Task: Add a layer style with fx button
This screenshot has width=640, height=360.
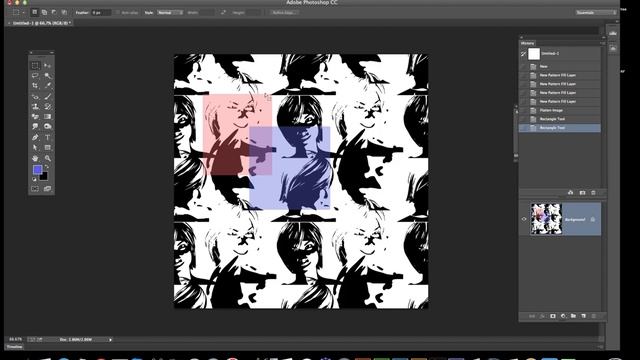Action: (542, 316)
